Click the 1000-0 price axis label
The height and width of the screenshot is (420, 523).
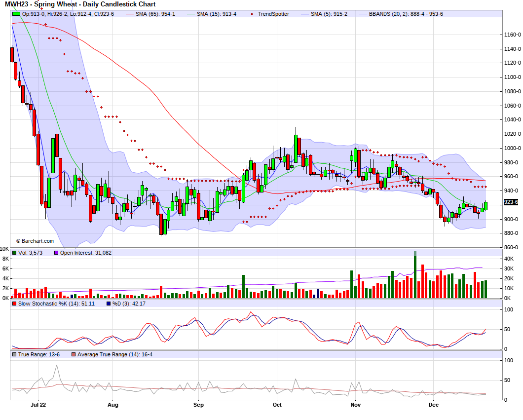(x=512, y=148)
